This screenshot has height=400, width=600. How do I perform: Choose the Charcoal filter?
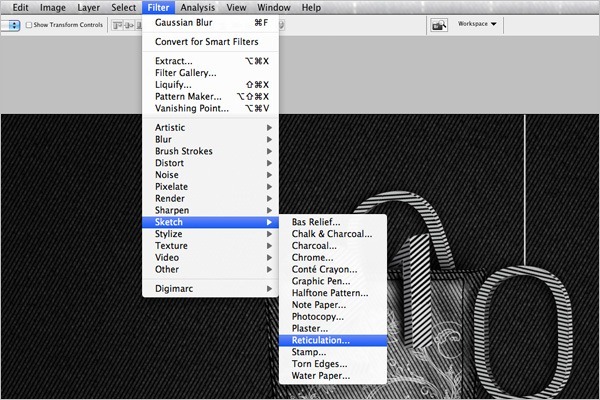[x=333, y=246]
